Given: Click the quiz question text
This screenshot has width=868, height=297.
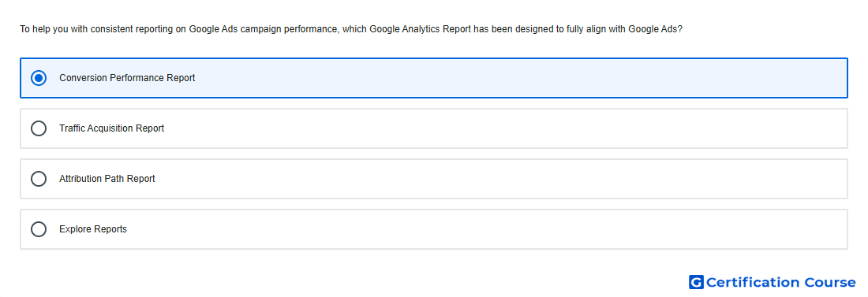Looking at the screenshot, I should [x=351, y=29].
